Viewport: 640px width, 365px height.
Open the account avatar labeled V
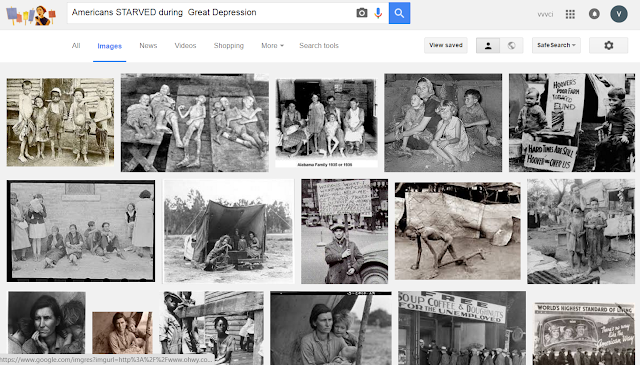click(619, 14)
